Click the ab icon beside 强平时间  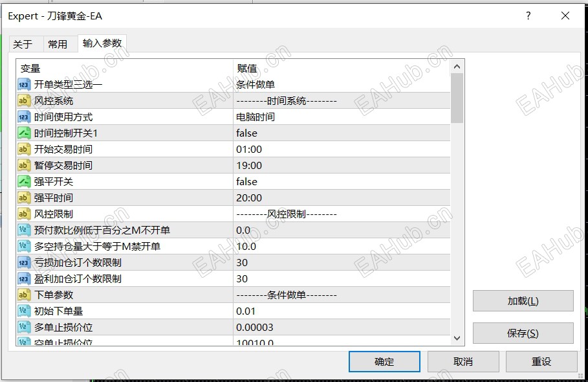[24, 197]
